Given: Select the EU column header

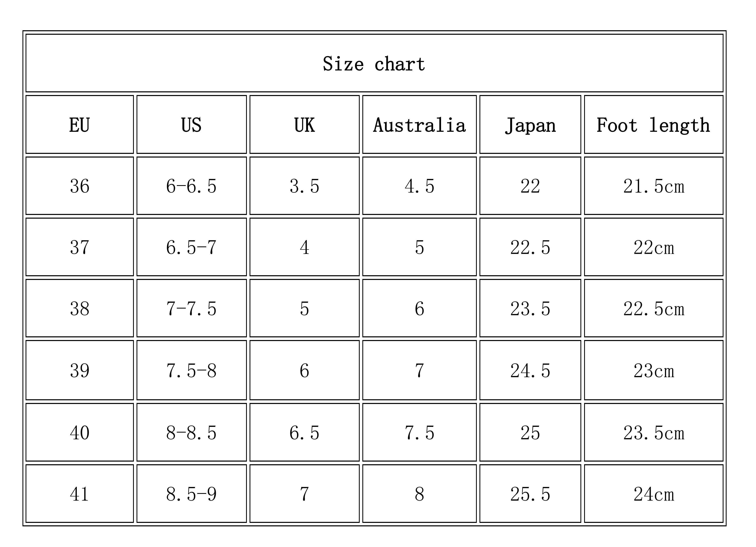Looking at the screenshot, I should [x=80, y=125].
